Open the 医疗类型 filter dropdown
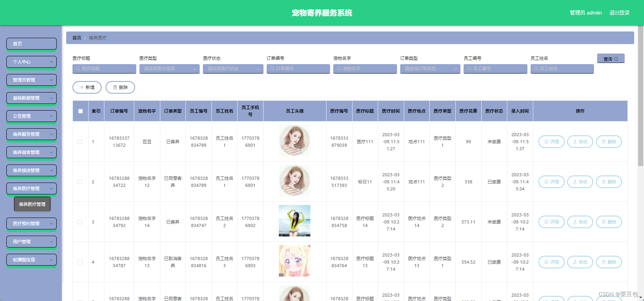 click(x=169, y=68)
